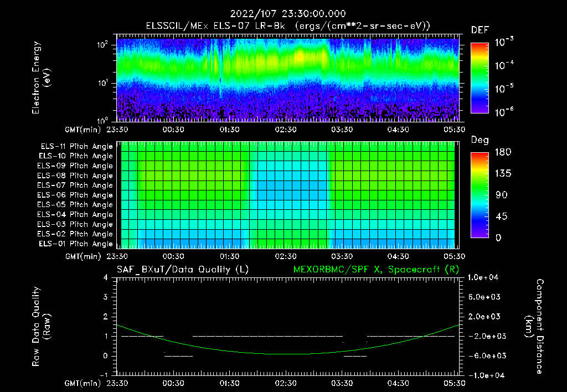Screen dimensions: 567x392
Task: Click the -1 tick on Raw Data Quality axis
Action: pos(104,375)
